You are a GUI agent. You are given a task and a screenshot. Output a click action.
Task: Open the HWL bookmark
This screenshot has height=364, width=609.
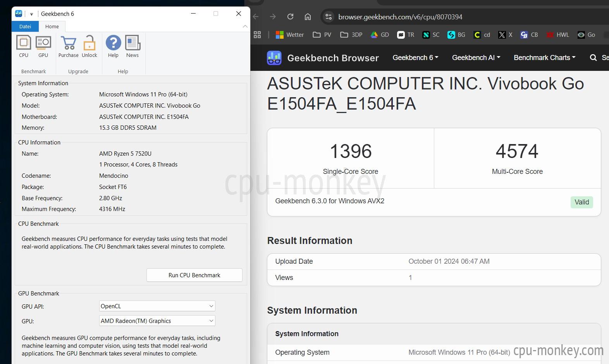tap(557, 34)
